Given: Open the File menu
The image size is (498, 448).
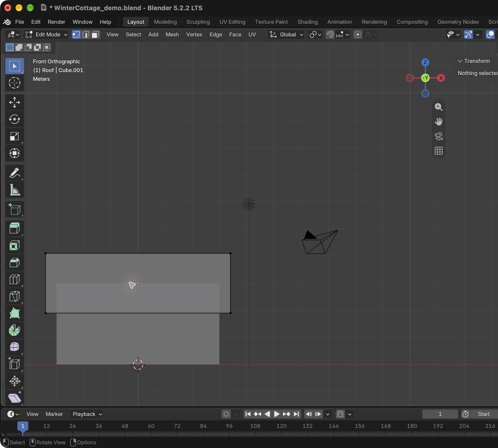Looking at the screenshot, I should (19, 22).
